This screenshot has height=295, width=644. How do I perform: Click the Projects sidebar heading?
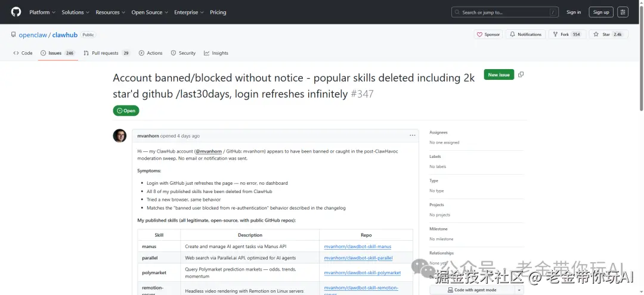(x=436, y=205)
